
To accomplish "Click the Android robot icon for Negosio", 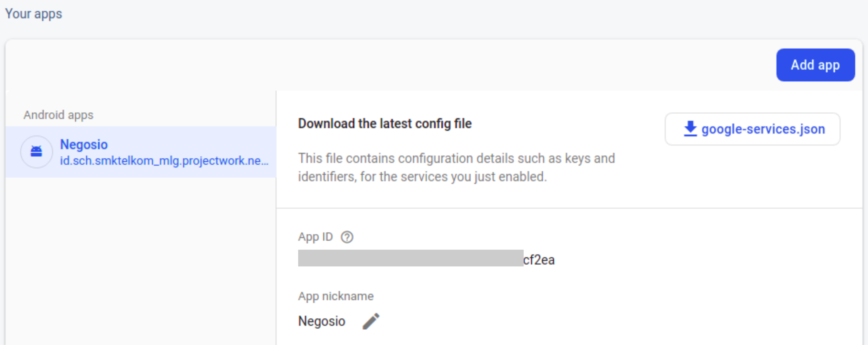I will click(36, 152).
